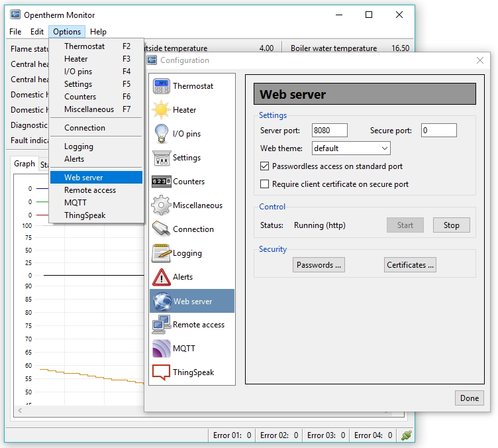The image size is (498, 448).
Task: Maximize the Opentherm Monitor window
Action: pos(369,15)
